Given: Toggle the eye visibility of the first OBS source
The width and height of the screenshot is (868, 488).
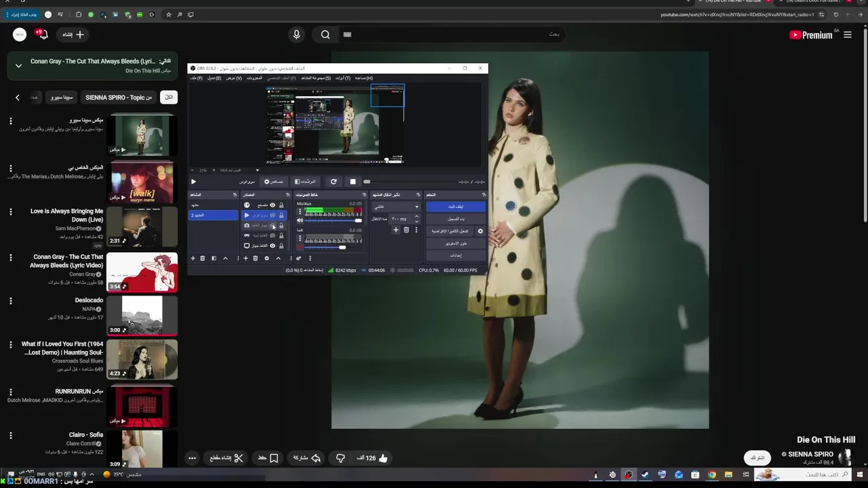Looking at the screenshot, I should [273, 205].
